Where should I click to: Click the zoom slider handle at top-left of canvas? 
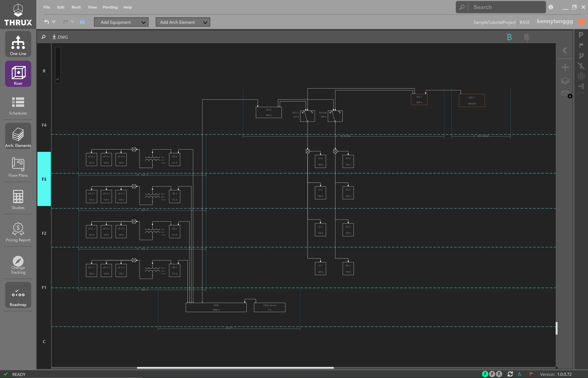(x=58, y=79)
